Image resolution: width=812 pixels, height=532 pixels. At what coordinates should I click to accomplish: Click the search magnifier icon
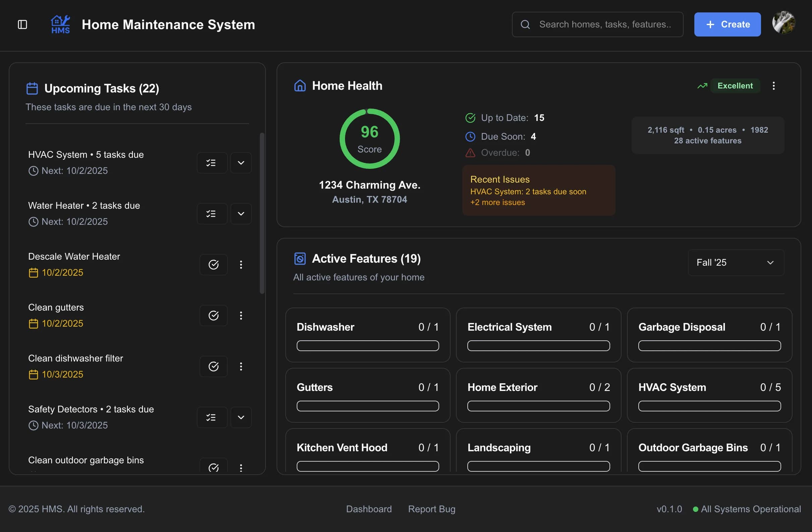point(525,24)
